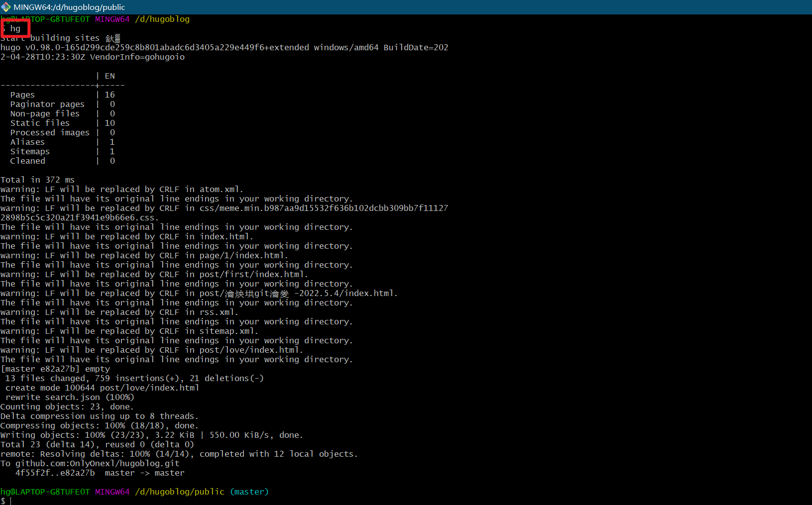The image size is (812, 505).
Task: Click the rss.xml filename in the warning
Action: click(219, 312)
